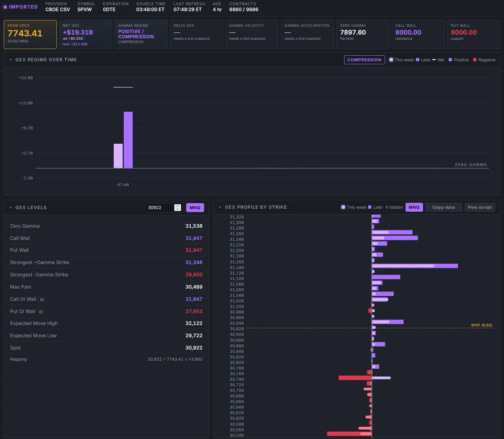Screen dimensions: 504x439
Task: Click the Strongest +Gamma Strike value 31,348
Action: coord(194,262)
